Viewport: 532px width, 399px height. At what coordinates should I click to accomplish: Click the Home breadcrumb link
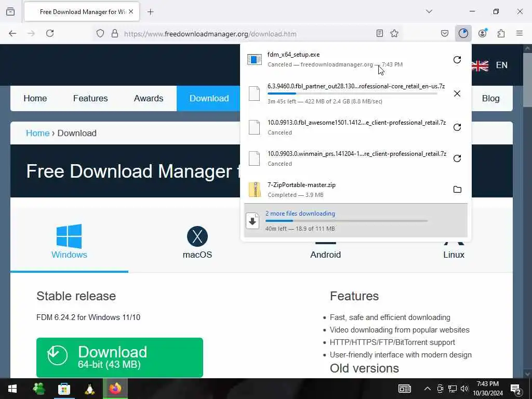click(x=37, y=133)
